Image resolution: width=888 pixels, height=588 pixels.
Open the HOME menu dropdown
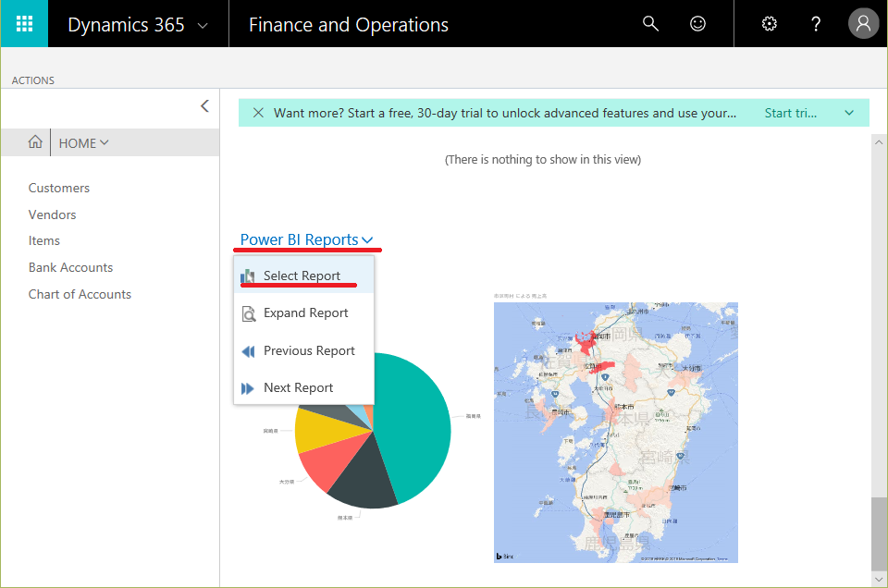(84, 143)
